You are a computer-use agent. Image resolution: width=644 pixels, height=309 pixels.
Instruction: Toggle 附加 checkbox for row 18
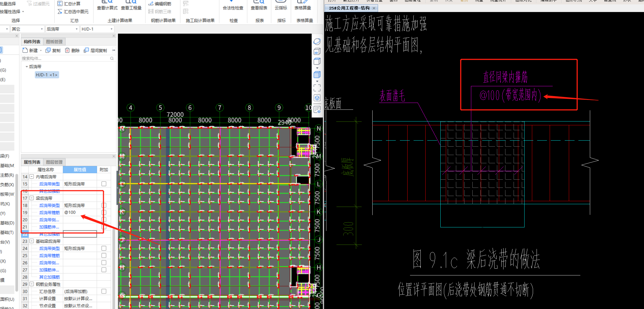[x=104, y=205]
